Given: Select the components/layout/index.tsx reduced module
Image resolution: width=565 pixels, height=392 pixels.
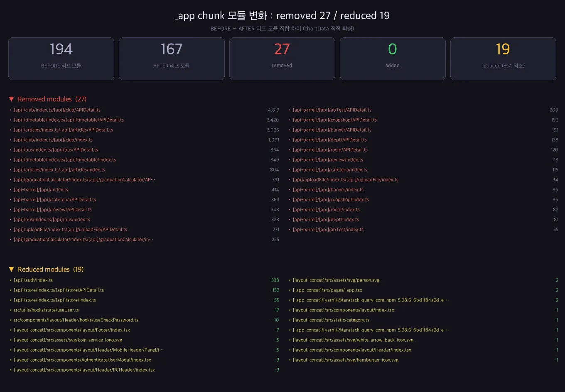Looking at the screenshot, I should tap(423, 310).
